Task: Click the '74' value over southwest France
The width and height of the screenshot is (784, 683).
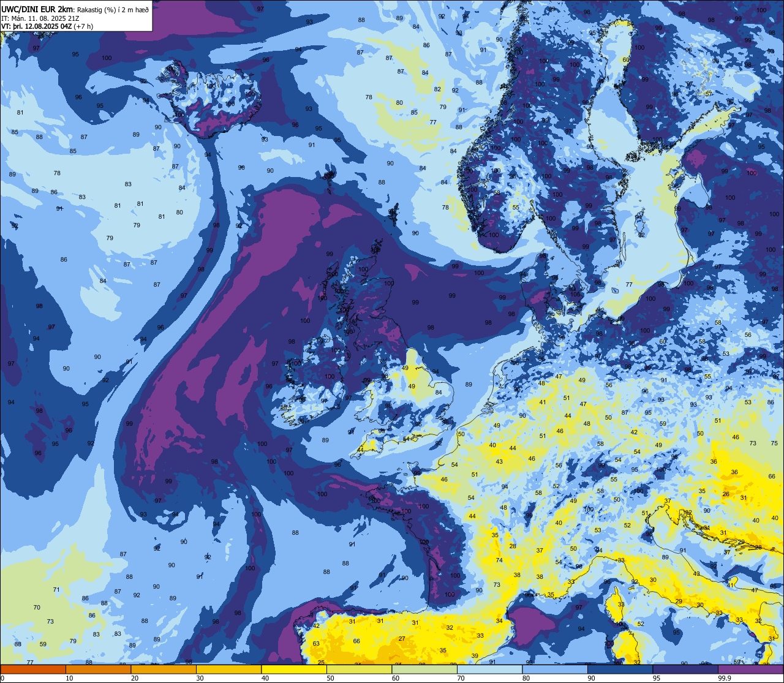Action: tap(499, 560)
